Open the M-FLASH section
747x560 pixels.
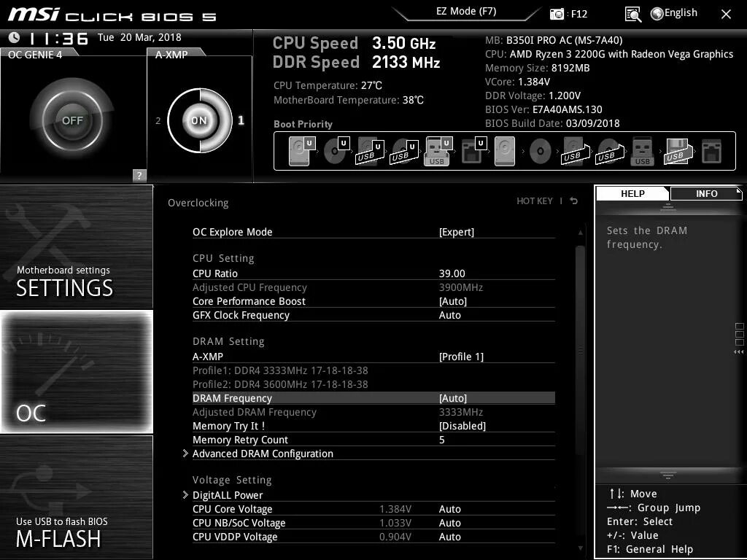click(x=76, y=497)
